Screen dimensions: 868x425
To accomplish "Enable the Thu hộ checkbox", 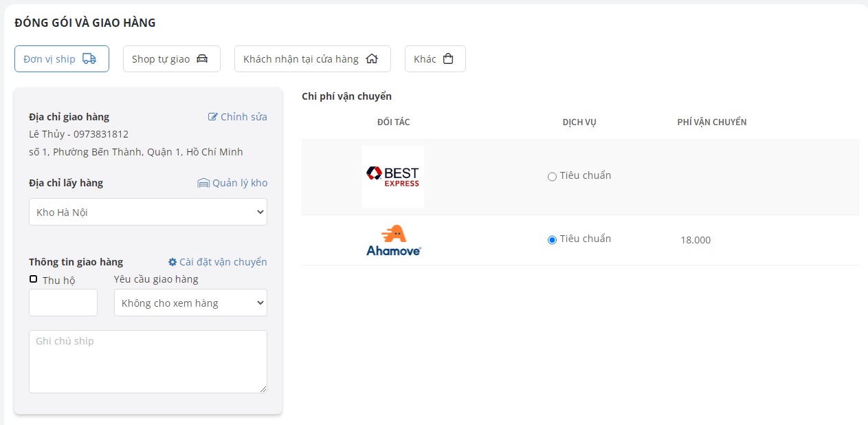I will tap(33, 279).
